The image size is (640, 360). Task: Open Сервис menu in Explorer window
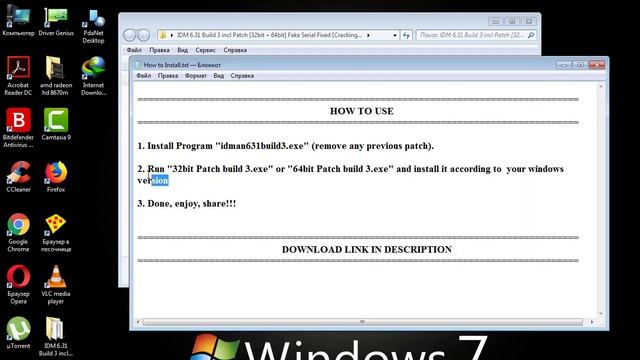pos(205,50)
